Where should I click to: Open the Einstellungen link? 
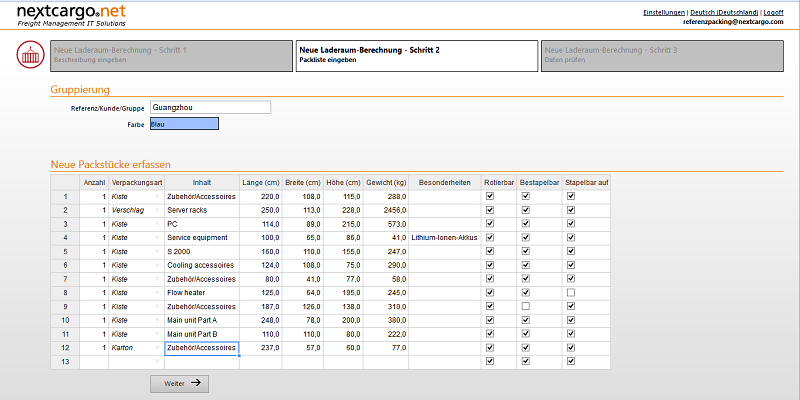(663, 12)
